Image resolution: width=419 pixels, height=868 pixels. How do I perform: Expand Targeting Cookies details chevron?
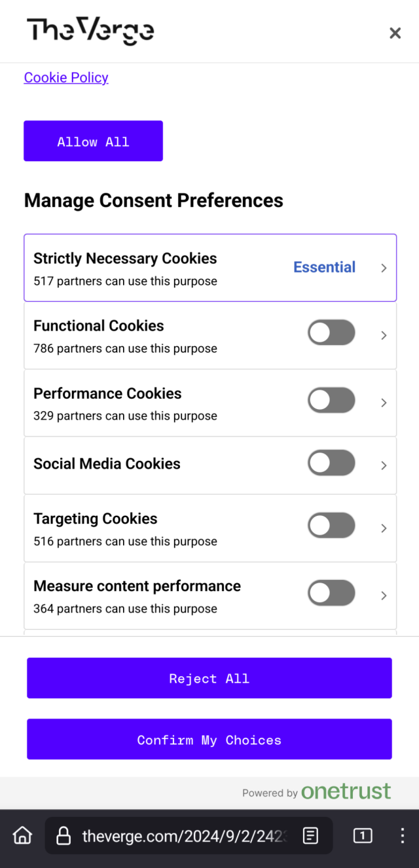click(x=384, y=528)
